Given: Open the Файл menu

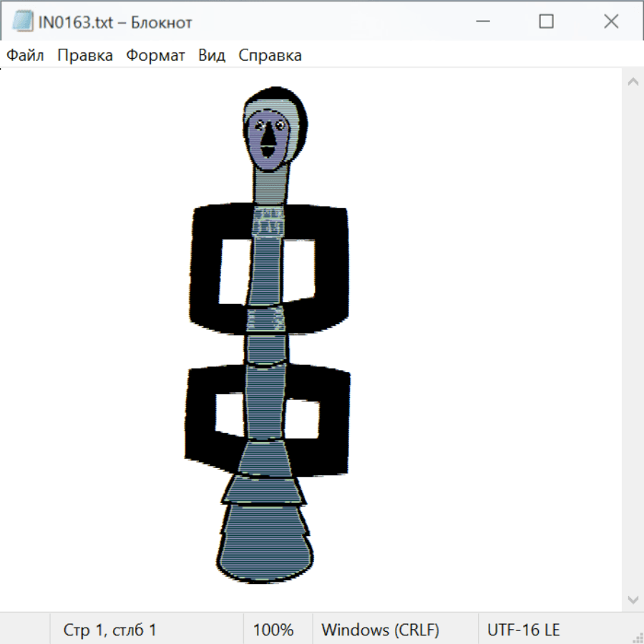Looking at the screenshot, I should (x=26, y=55).
